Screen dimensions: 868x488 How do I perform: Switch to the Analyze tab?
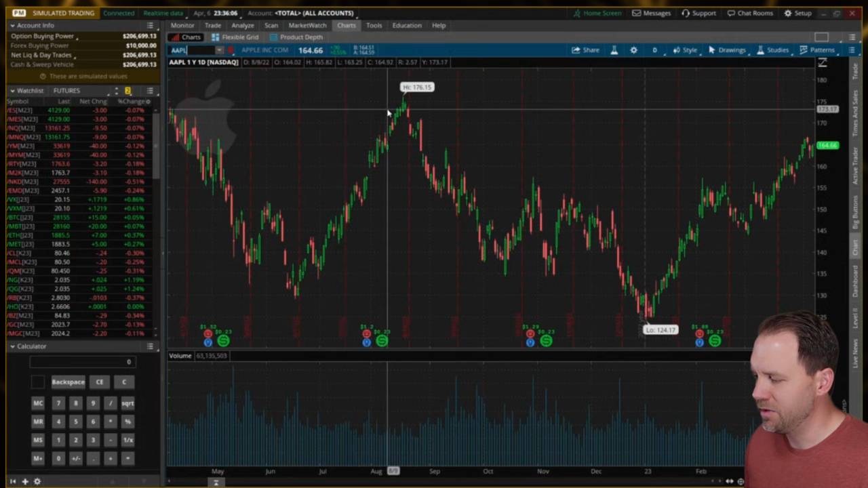coord(243,26)
